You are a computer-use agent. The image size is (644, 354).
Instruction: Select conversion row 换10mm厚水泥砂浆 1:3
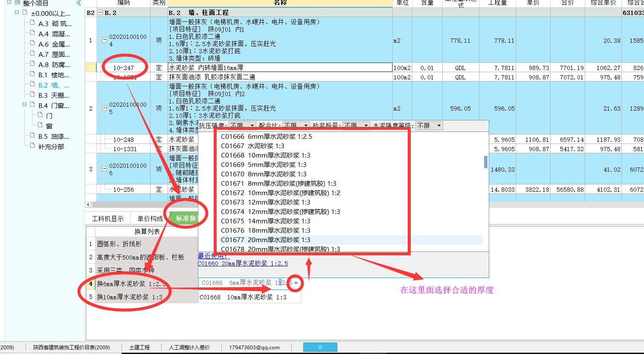(x=146, y=297)
